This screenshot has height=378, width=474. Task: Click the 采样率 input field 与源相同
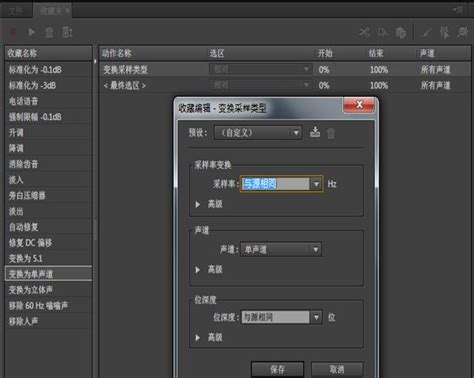point(275,184)
